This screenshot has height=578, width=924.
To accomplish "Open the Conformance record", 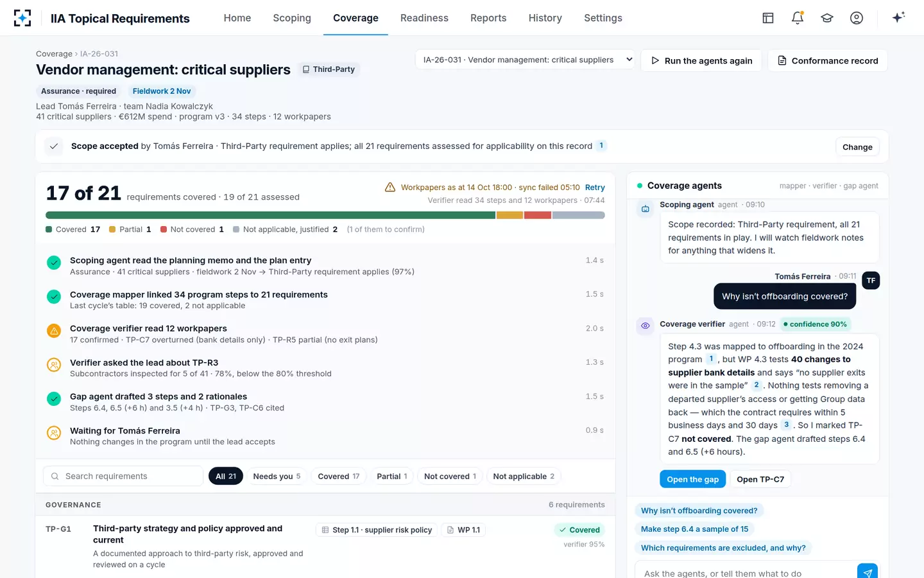I will 828,60.
